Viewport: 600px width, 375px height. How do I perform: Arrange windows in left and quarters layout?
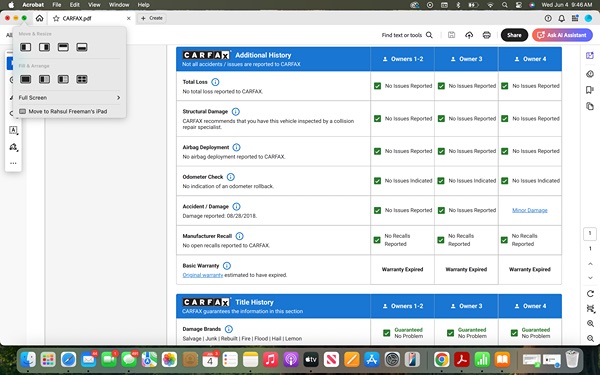[63, 79]
